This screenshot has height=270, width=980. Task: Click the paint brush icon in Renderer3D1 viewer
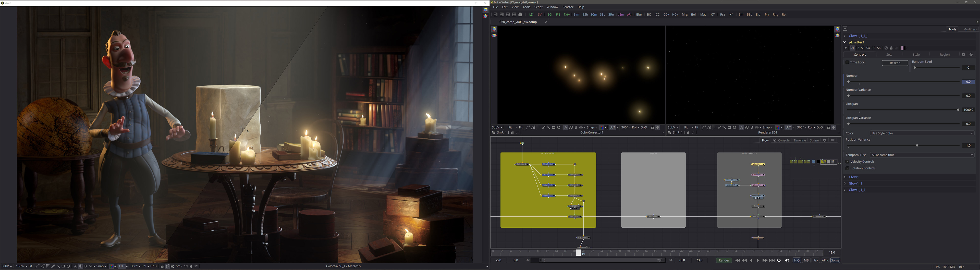[719, 127]
